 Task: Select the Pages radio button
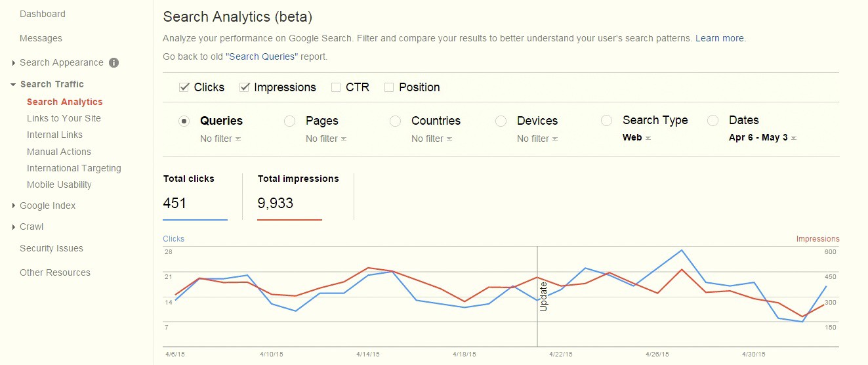[x=289, y=121]
